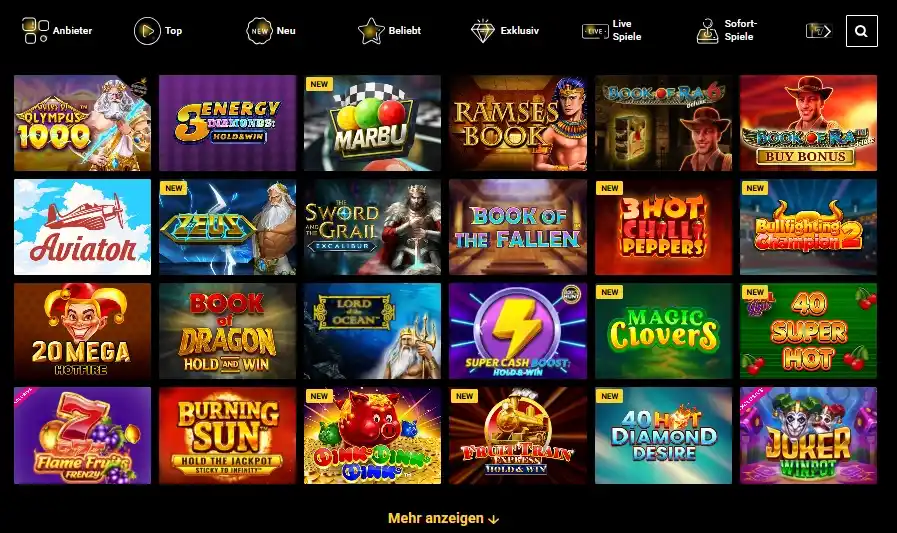Open the search magnifier icon
Viewport: 897px width, 533px height.
pyautogui.click(x=862, y=31)
